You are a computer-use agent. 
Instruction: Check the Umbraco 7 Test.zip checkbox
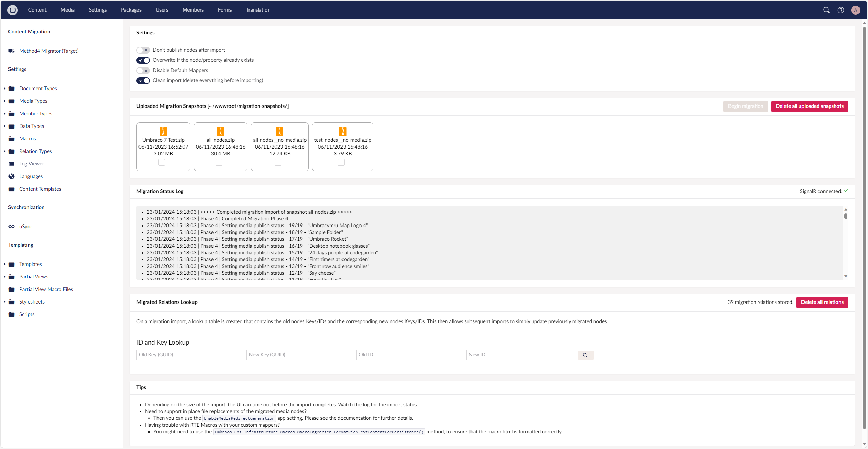[162, 163]
